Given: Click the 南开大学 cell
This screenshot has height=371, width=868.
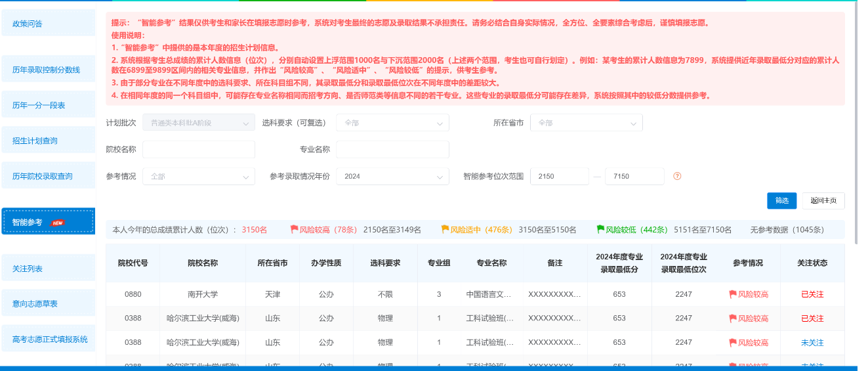Looking at the screenshot, I should pos(203,294).
